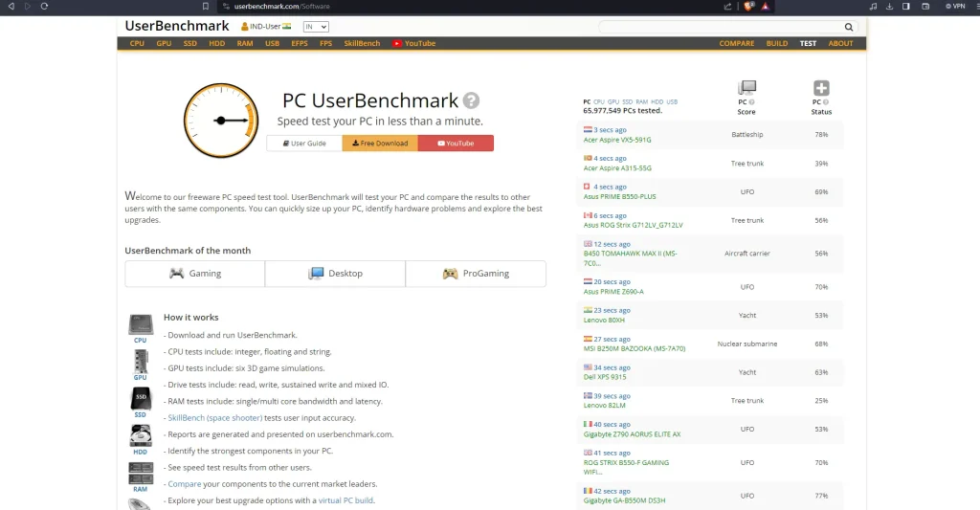The width and height of the screenshot is (980, 510).
Task: Open the Asus ROG Strix G712LV_G712LV result
Action: (634, 225)
